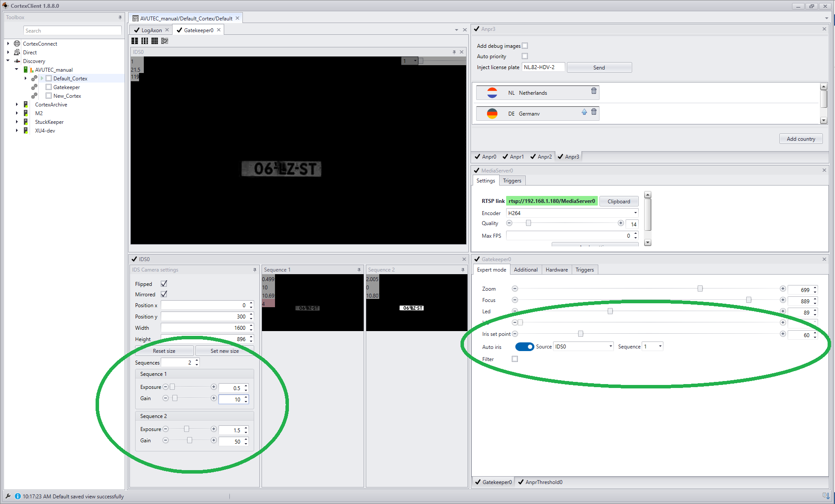Delete the Netherlands country entry
The width and height of the screenshot is (835, 504).
click(x=594, y=91)
